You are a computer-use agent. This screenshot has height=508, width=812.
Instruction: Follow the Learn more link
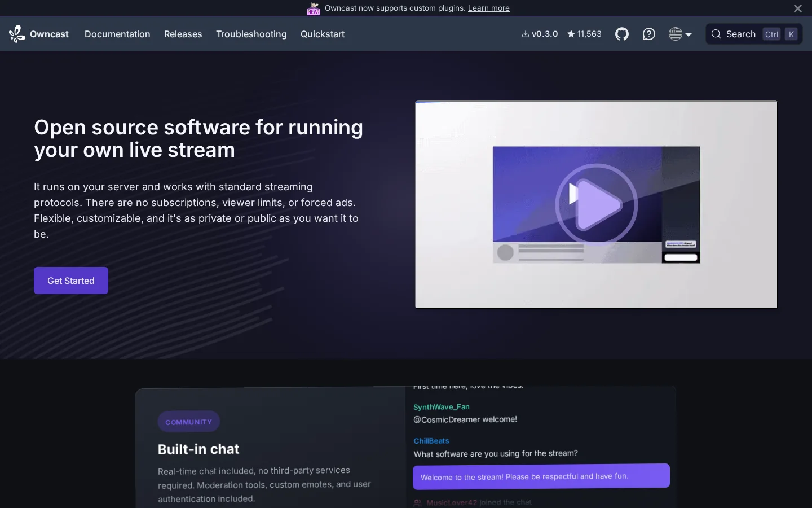point(488,8)
